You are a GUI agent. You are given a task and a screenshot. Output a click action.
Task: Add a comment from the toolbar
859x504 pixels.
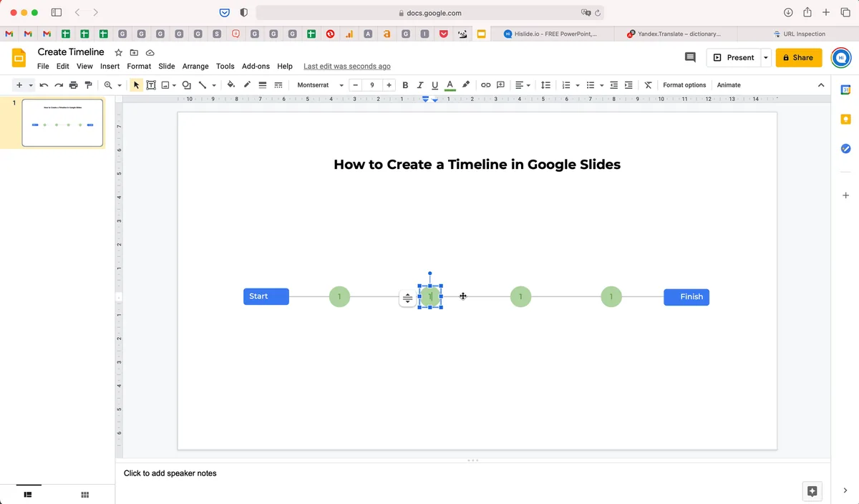tap(500, 85)
